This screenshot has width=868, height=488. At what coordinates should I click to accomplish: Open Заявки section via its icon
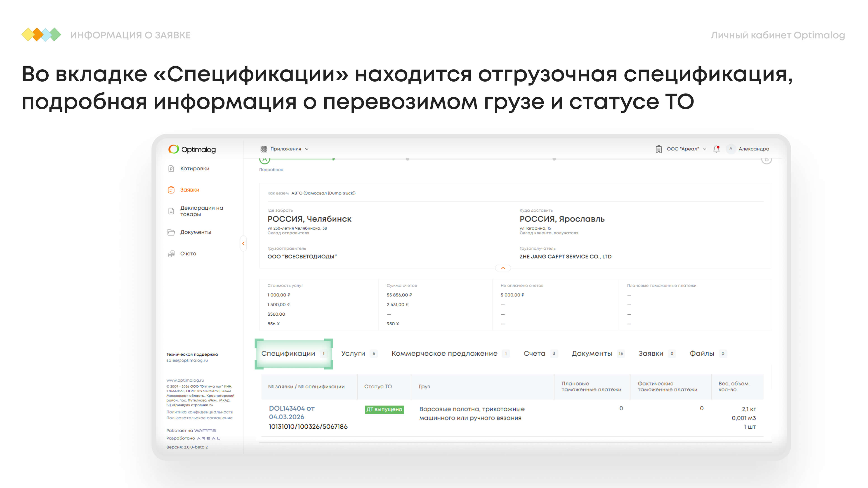pyautogui.click(x=171, y=190)
